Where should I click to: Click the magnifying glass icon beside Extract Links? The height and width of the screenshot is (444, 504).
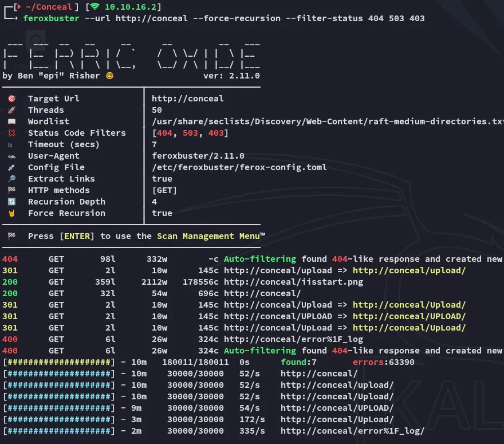pos(11,179)
